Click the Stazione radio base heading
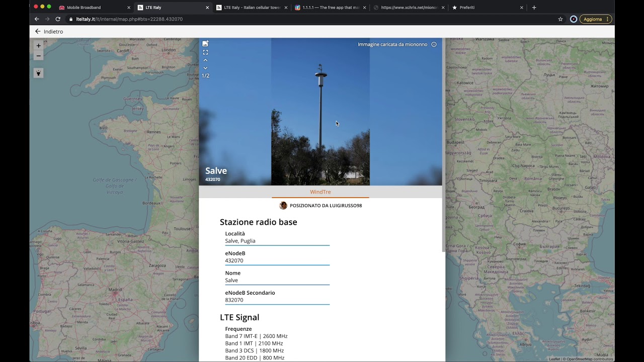 coord(259,222)
